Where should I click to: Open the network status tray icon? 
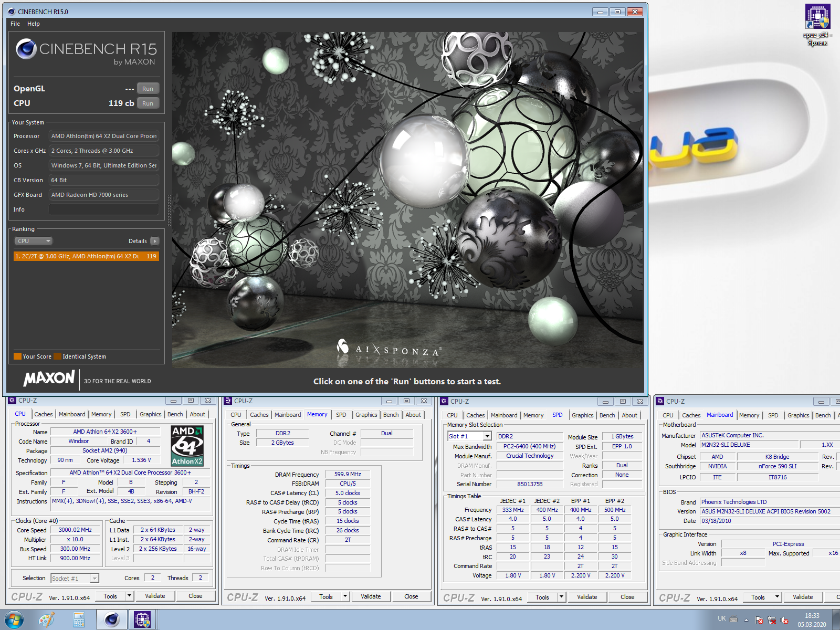tap(772, 620)
